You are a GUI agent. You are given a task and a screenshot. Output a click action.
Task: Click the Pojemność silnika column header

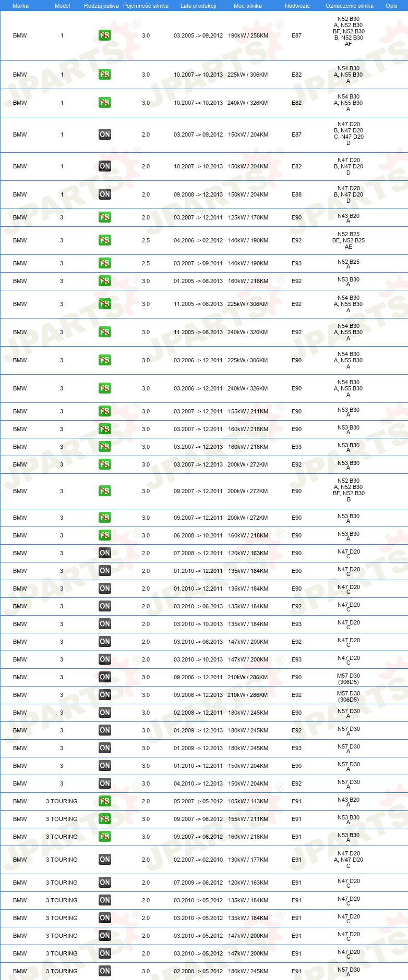(x=146, y=6)
